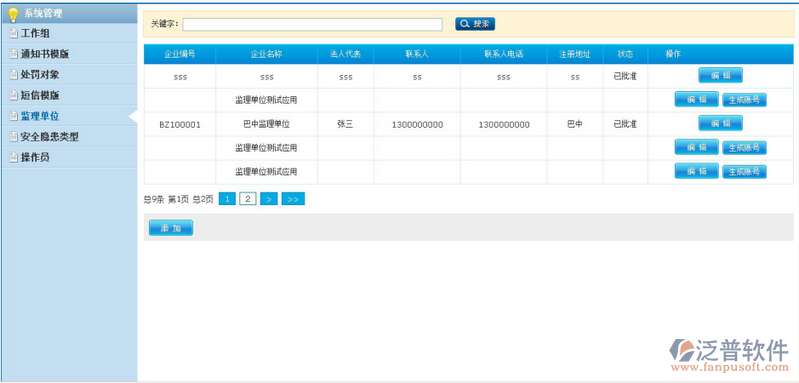Click the document icon beside 处罚对象

pyautogui.click(x=14, y=75)
